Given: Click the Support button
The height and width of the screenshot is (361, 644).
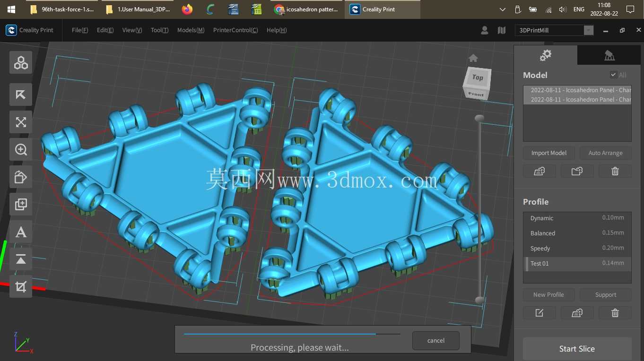Looking at the screenshot, I should click(605, 295).
